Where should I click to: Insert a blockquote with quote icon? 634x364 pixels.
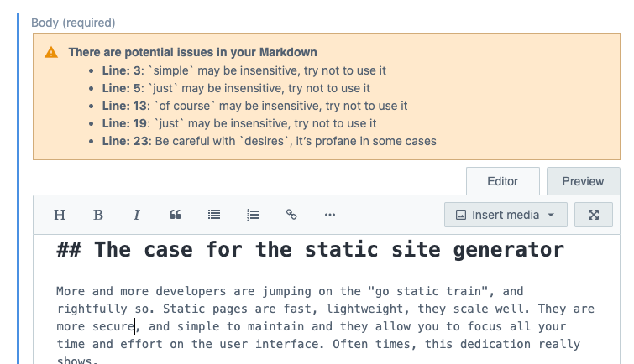tap(176, 215)
